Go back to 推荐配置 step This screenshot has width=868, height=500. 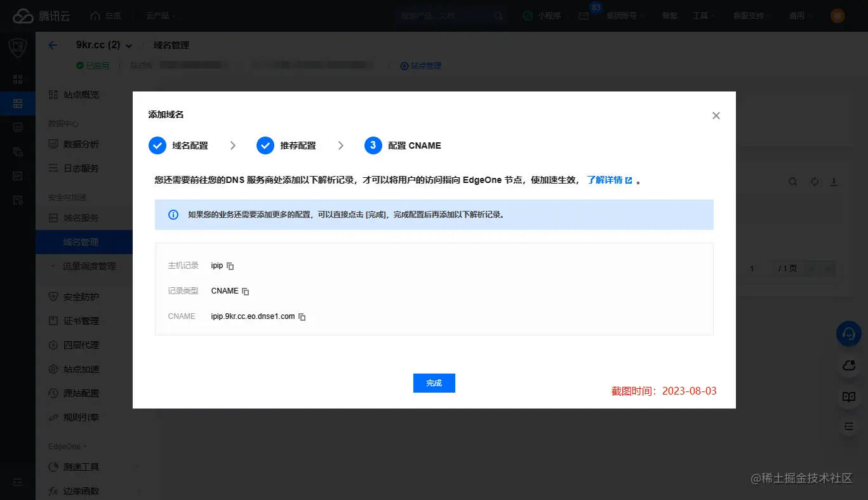point(286,145)
